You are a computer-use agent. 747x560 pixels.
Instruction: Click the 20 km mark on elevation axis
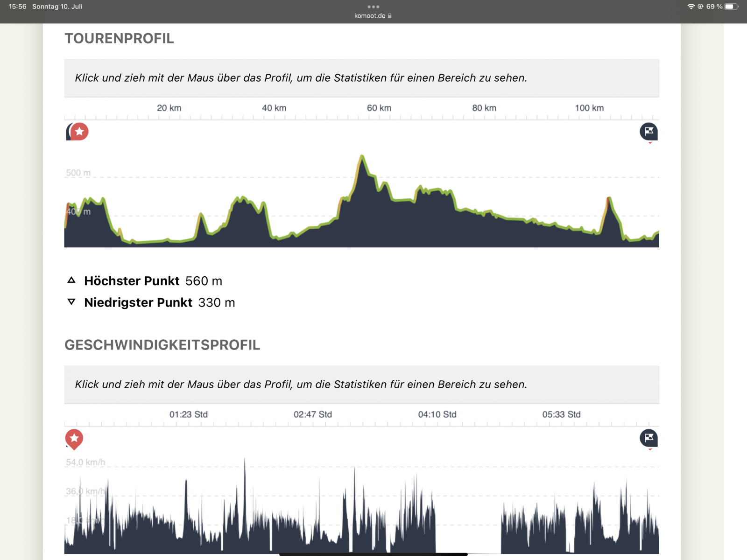169,108
